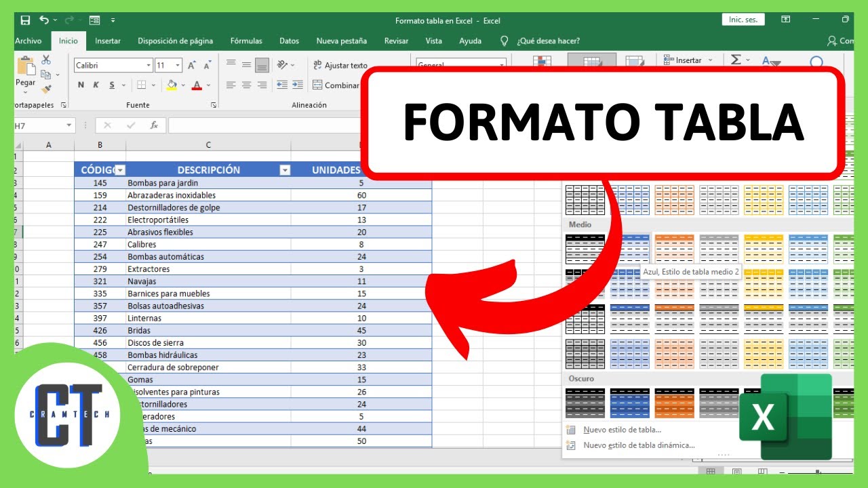Viewport: 868px width, 488px height.
Task: Switch to the Revisar tab
Action: tap(396, 41)
